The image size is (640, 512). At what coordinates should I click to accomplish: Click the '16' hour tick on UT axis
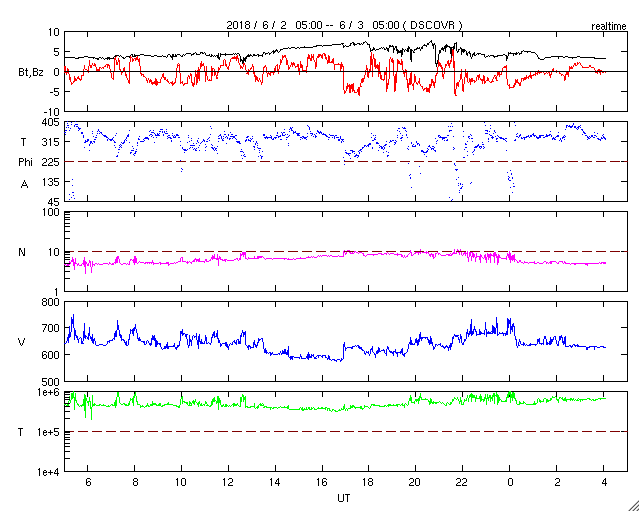click(x=322, y=483)
